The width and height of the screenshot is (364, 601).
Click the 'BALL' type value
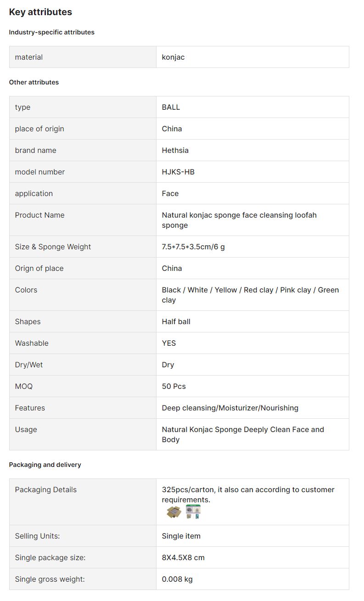coord(171,107)
